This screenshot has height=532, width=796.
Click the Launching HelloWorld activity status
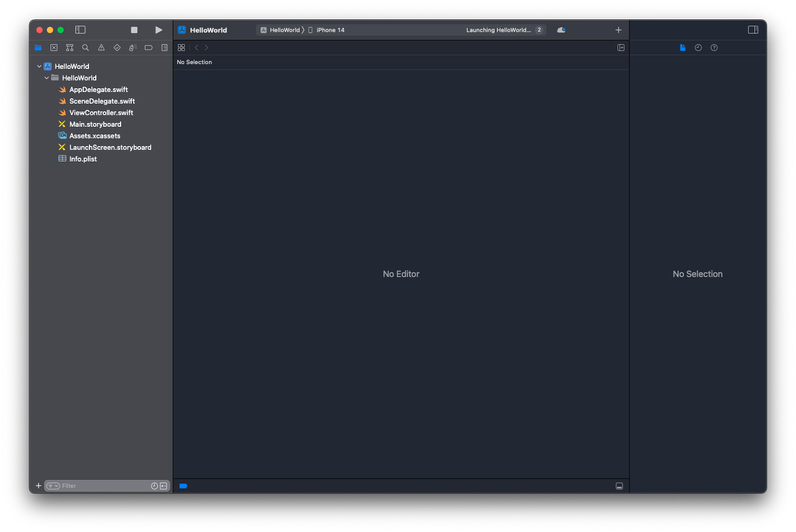click(499, 30)
